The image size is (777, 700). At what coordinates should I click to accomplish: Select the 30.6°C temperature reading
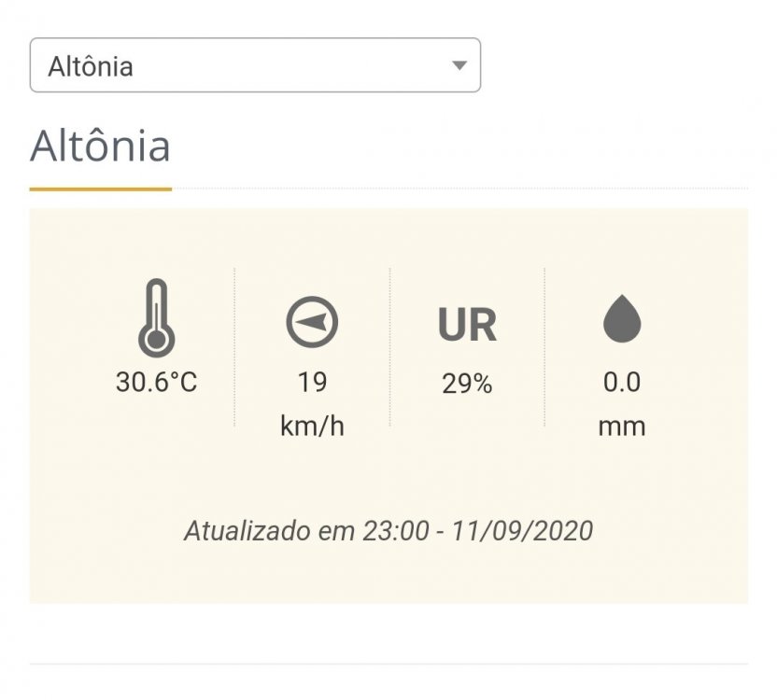[x=156, y=382]
